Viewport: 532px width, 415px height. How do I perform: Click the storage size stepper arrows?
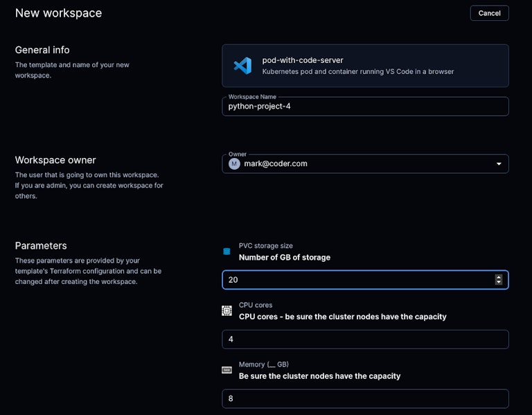(499, 280)
